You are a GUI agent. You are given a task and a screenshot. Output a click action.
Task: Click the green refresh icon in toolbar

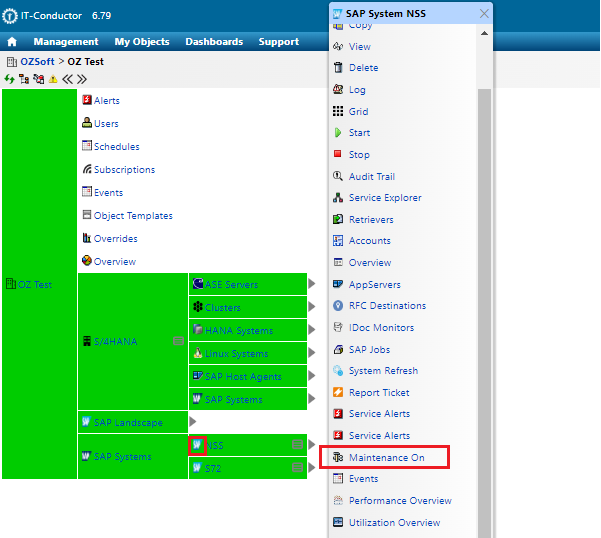pos(9,78)
